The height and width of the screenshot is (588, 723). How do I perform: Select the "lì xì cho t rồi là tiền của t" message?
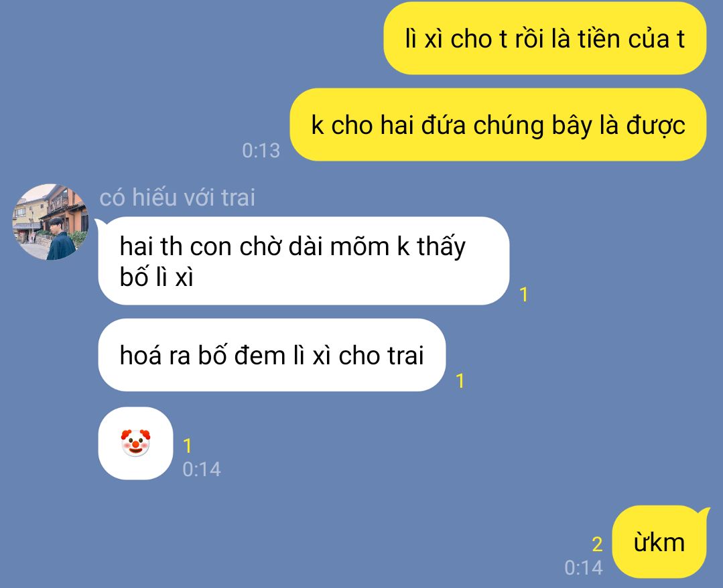point(545,38)
